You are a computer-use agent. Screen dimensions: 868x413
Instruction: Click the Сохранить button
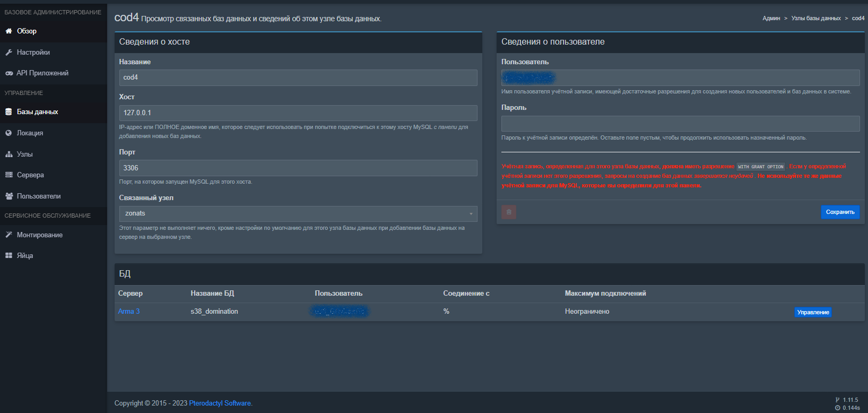[840, 212]
